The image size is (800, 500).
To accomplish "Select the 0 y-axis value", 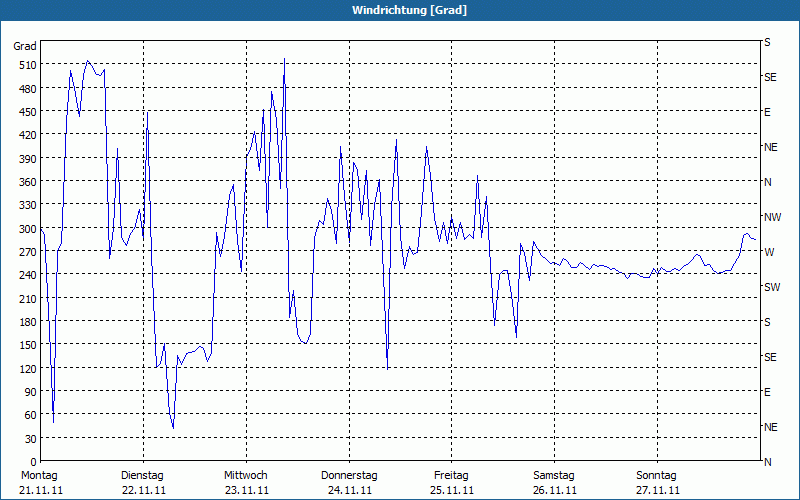I will [34, 462].
